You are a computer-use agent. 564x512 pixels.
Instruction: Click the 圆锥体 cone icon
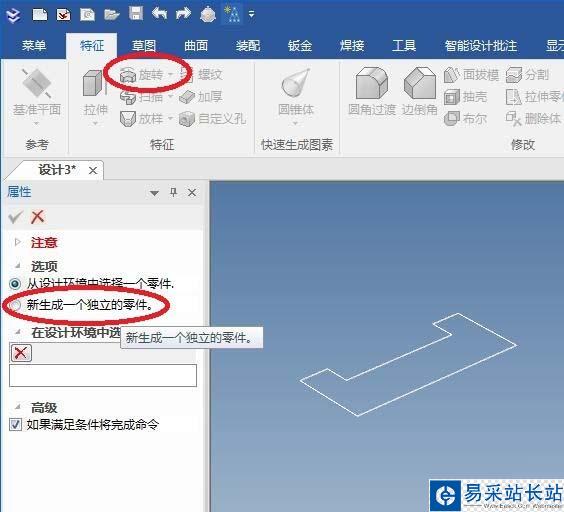tap(296, 83)
